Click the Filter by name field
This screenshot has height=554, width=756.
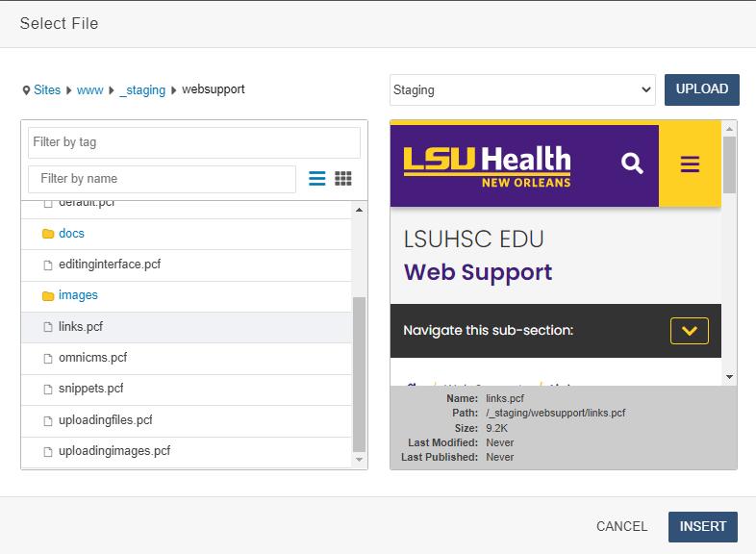tap(162, 179)
